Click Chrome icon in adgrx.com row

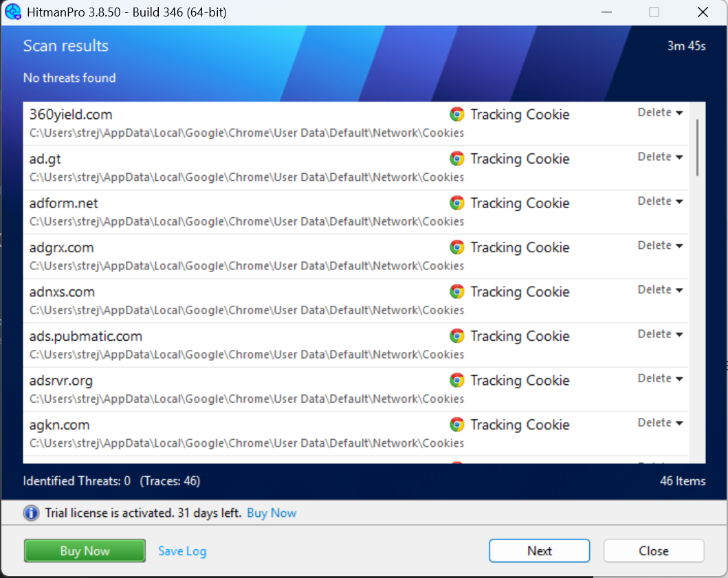pos(457,247)
